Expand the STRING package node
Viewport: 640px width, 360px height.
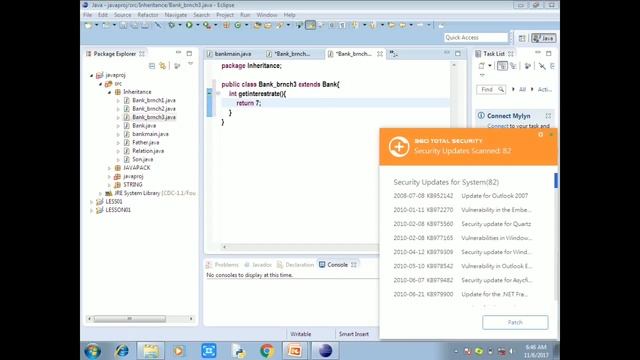(x=109, y=185)
